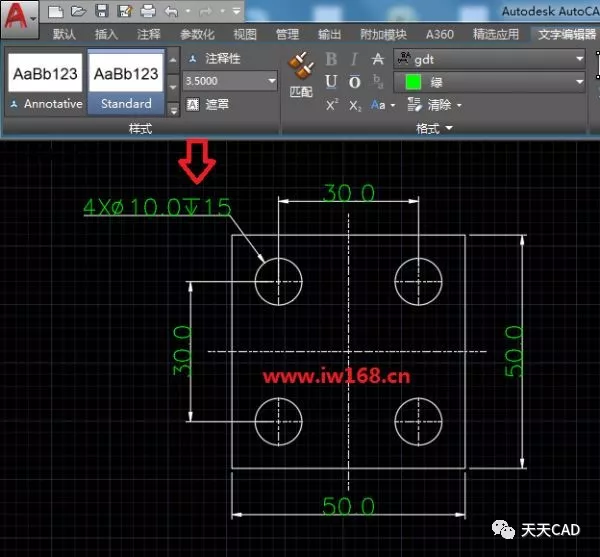Toggle Italic formatting

pos(354,59)
